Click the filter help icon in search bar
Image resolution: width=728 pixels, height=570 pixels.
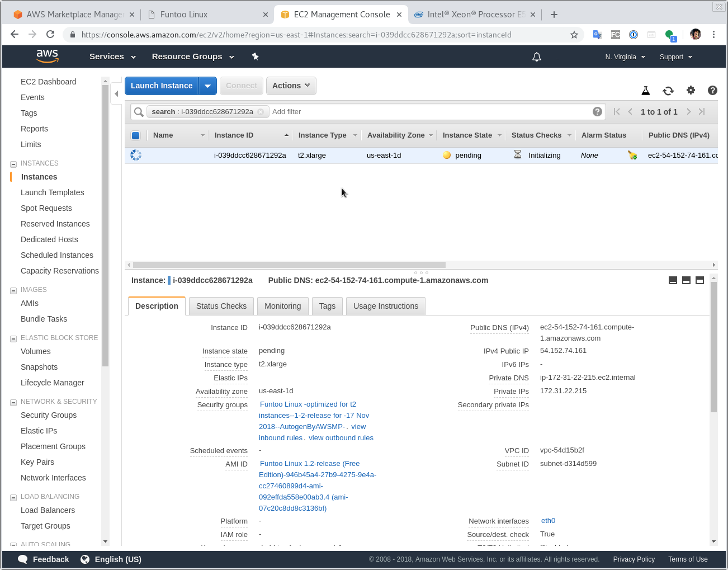[598, 111]
